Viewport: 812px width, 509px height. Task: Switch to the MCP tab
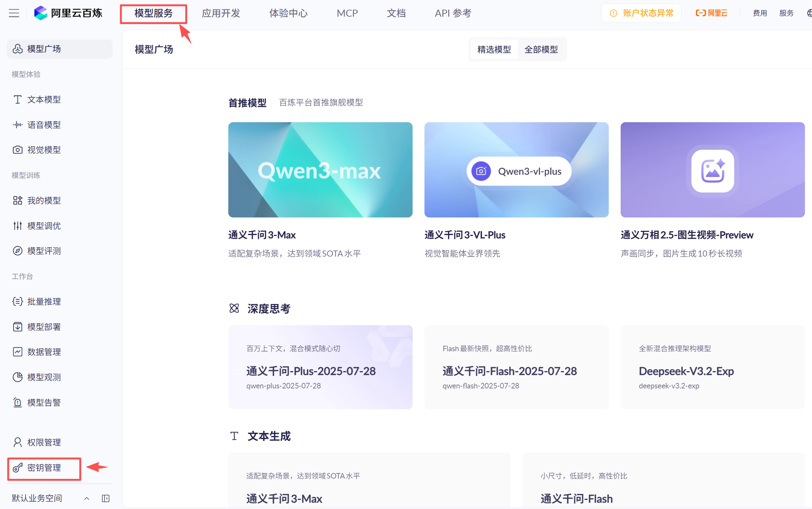[x=347, y=13]
